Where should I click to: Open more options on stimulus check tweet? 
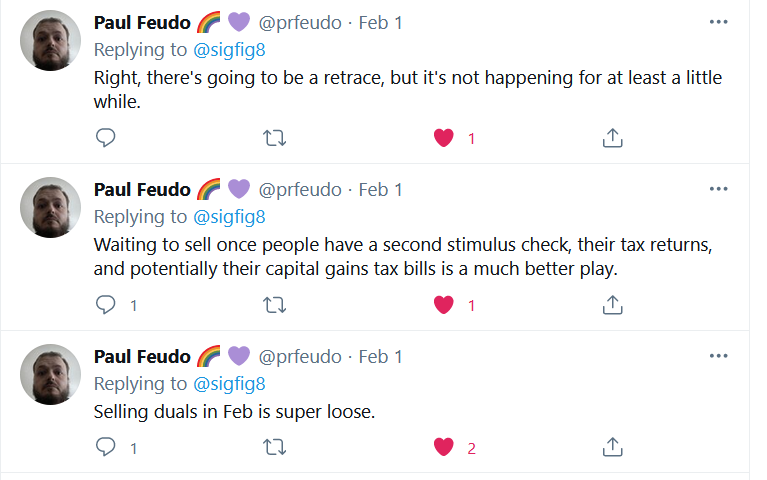click(x=718, y=189)
